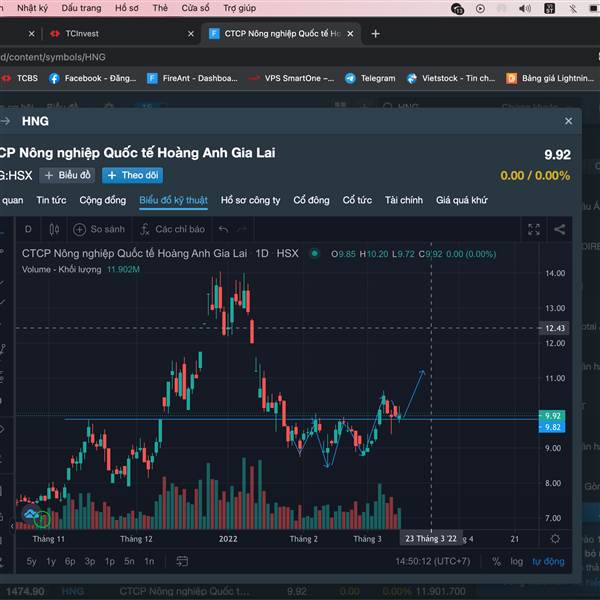Click the So sánh compare button

99,230
